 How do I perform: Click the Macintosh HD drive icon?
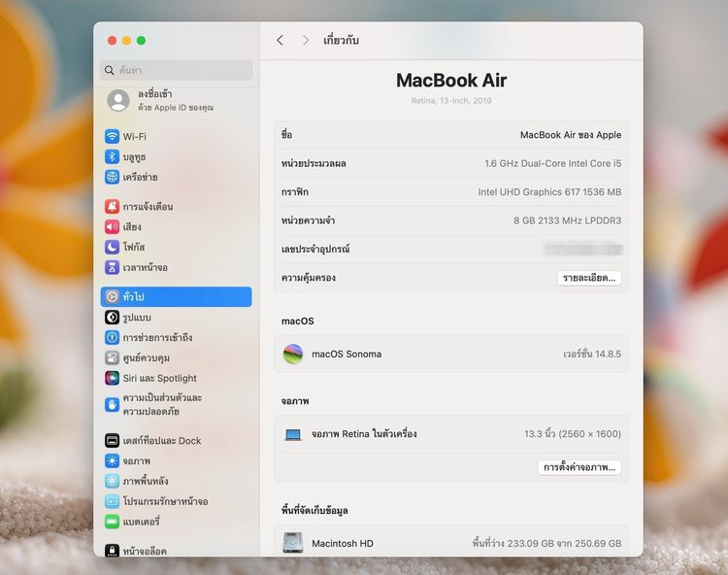[x=293, y=543]
